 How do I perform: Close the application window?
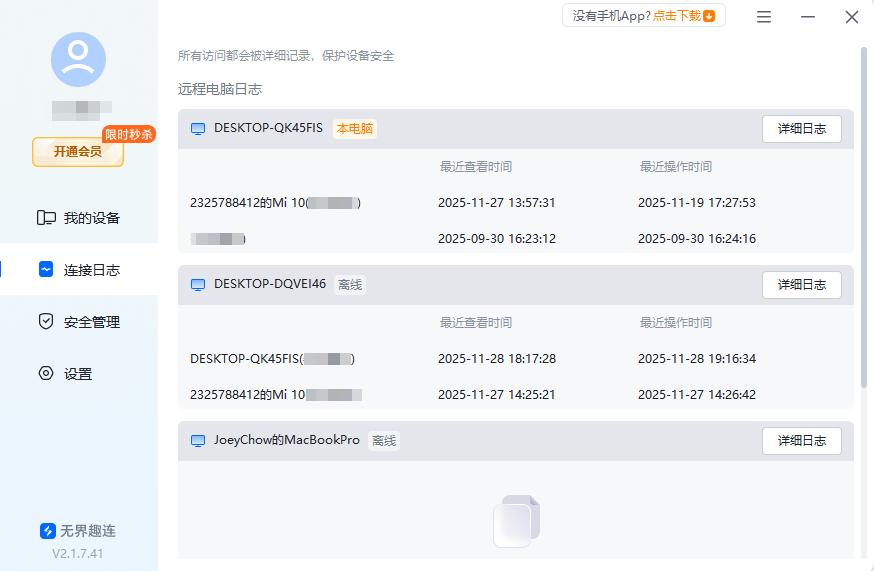(851, 17)
